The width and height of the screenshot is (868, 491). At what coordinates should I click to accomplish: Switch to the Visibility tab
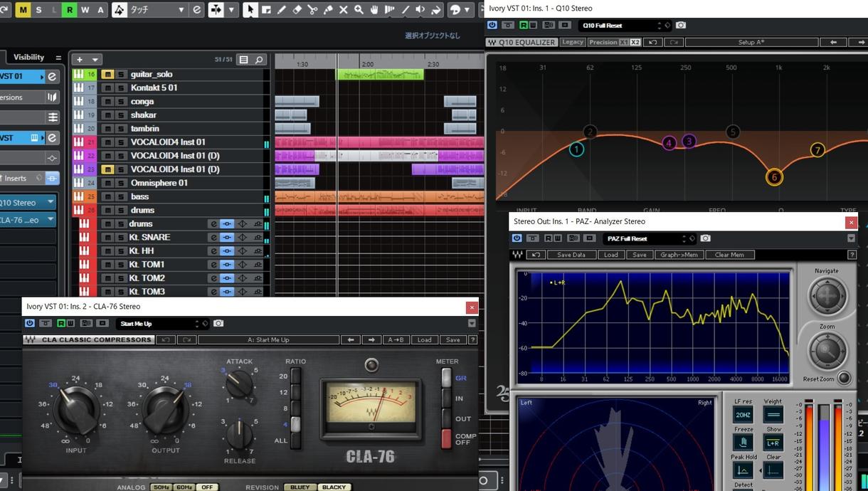tap(28, 58)
